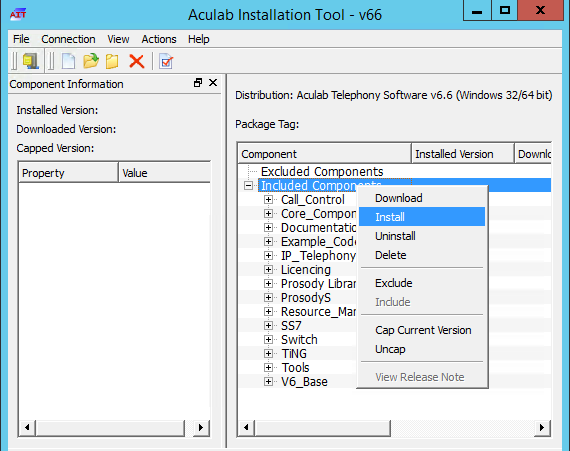
Task: Click the red X delete toolbar icon
Action: tap(137, 61)
